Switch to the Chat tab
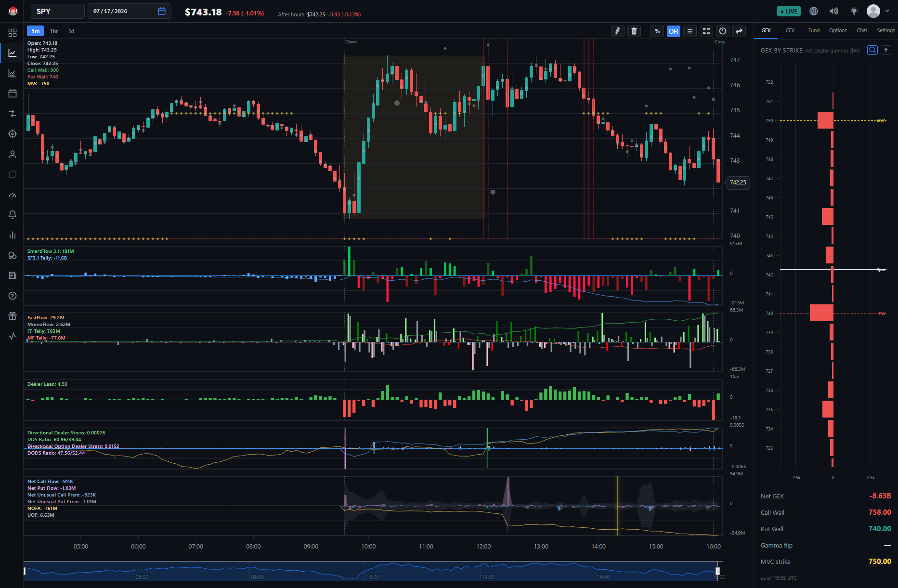The height and width of the screenshot is (588, 898). point(862,30)
